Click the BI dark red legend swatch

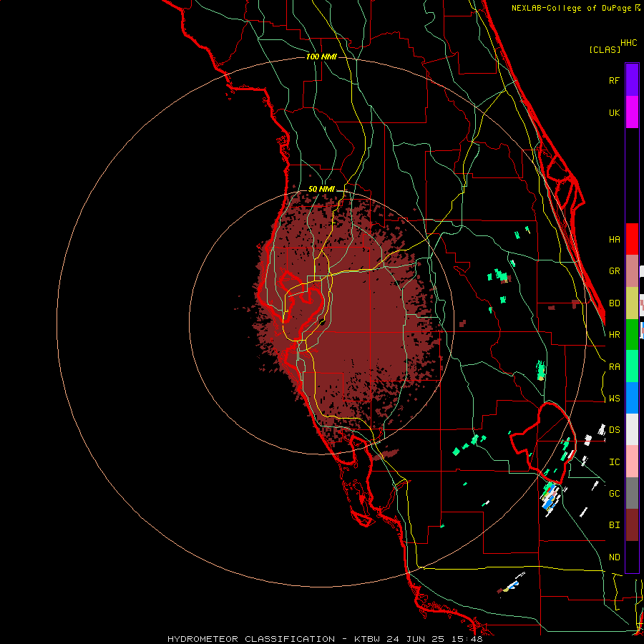(x=632, y=525)
